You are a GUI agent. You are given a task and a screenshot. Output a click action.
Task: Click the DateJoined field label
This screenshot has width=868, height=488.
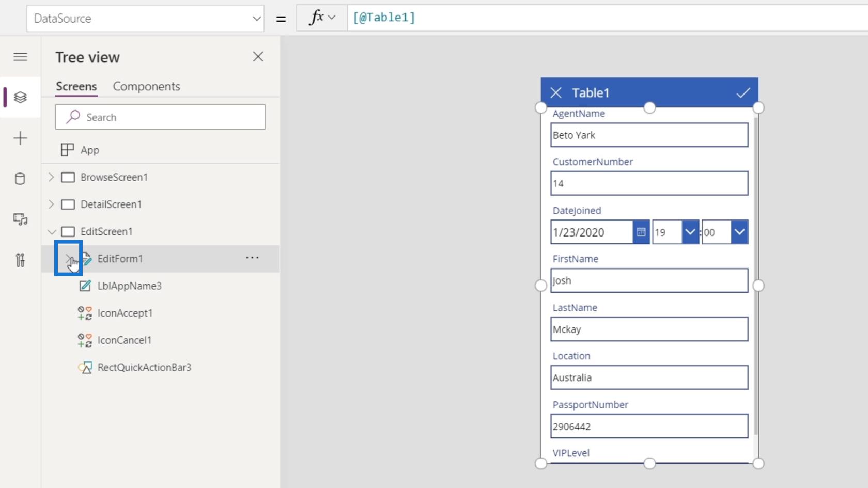577,211
